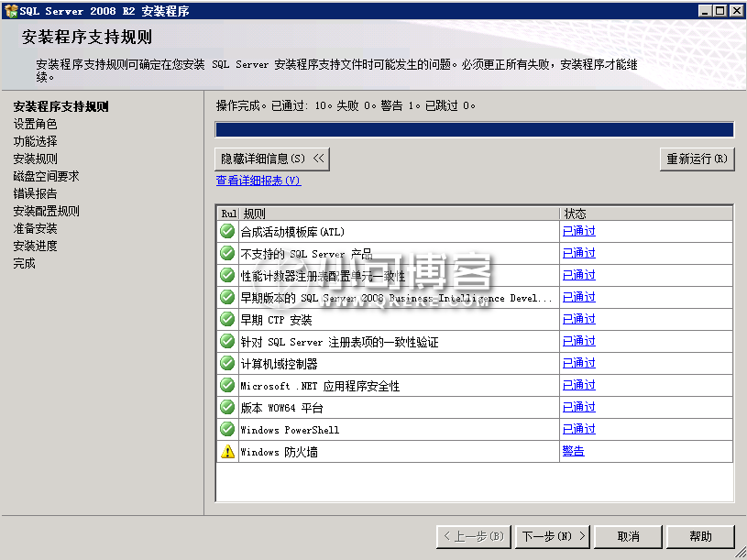
Task: Click the green check icon for Microsoft .NET 应用程序安全性
Action: [x=227, y=385]
